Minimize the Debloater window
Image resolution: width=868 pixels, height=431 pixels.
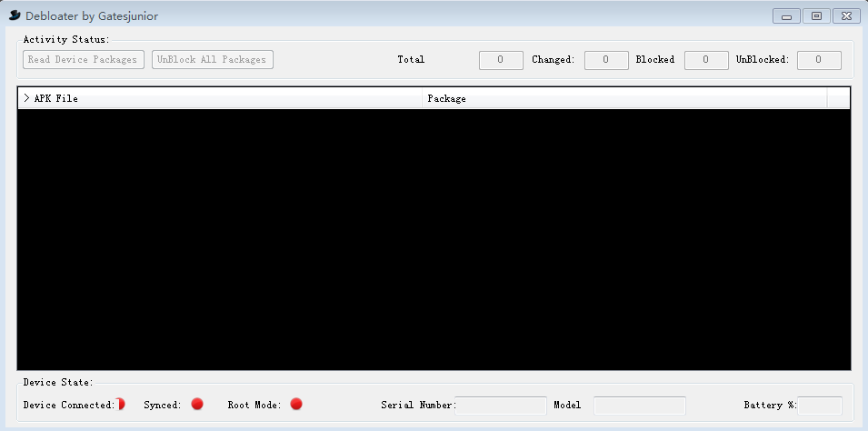point(786,15)
